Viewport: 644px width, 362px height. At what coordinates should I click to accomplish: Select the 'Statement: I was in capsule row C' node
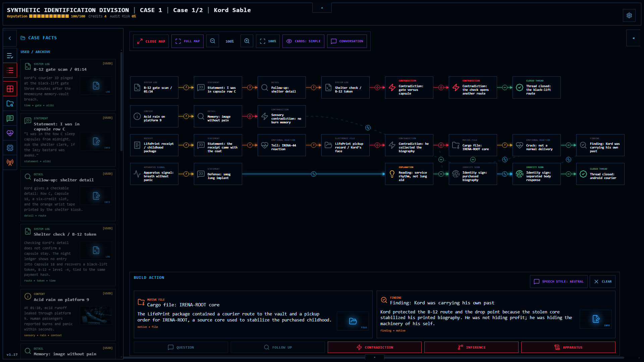click(x=218, y=87)
